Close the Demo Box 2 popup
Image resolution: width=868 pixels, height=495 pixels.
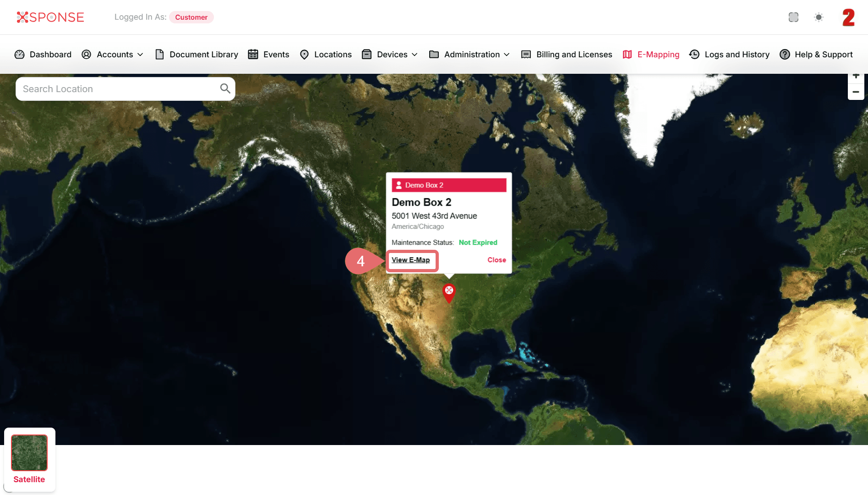(x=497, y=260)
